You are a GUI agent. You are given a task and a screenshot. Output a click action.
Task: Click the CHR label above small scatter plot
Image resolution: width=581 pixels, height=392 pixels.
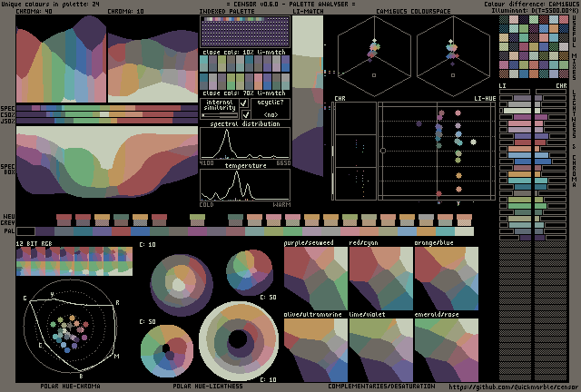pos(340,99)
